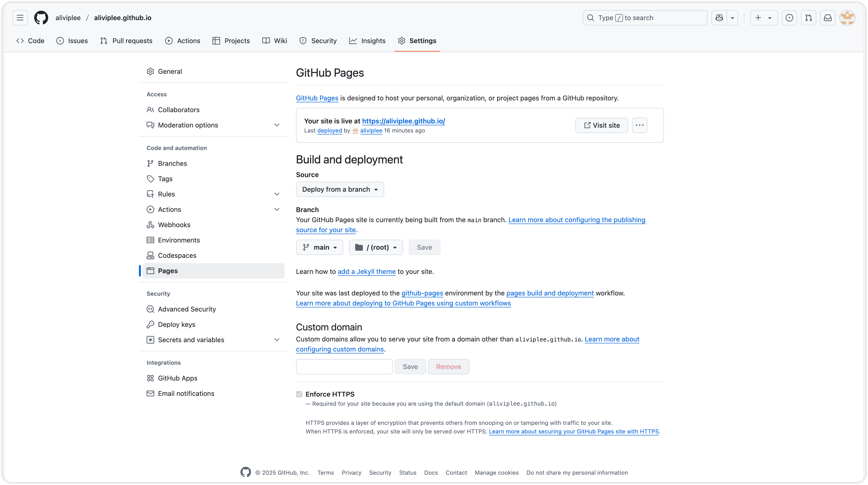
Task: Open pages build and deployment workflow link
Action: [x=550, y=293]
